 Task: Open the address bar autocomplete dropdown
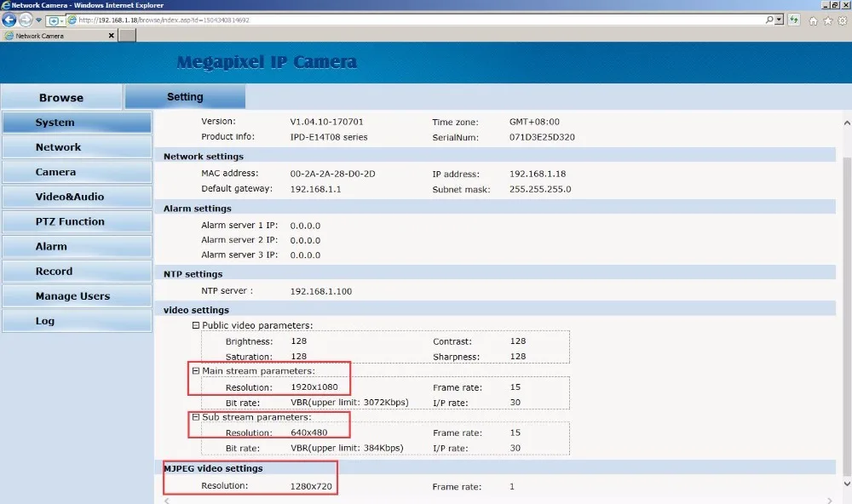[x=780, y=20]
